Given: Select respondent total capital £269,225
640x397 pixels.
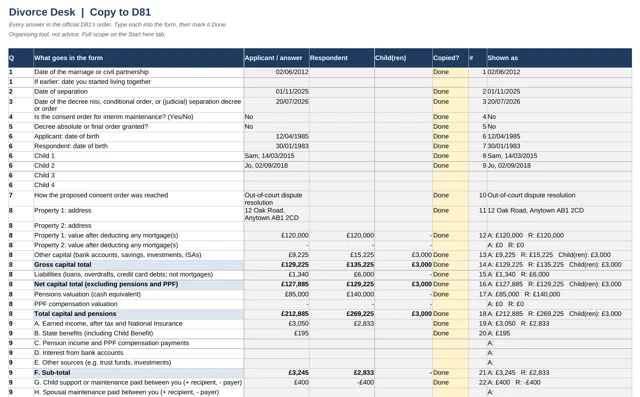Looking at the screenshot, I should 342,314.
